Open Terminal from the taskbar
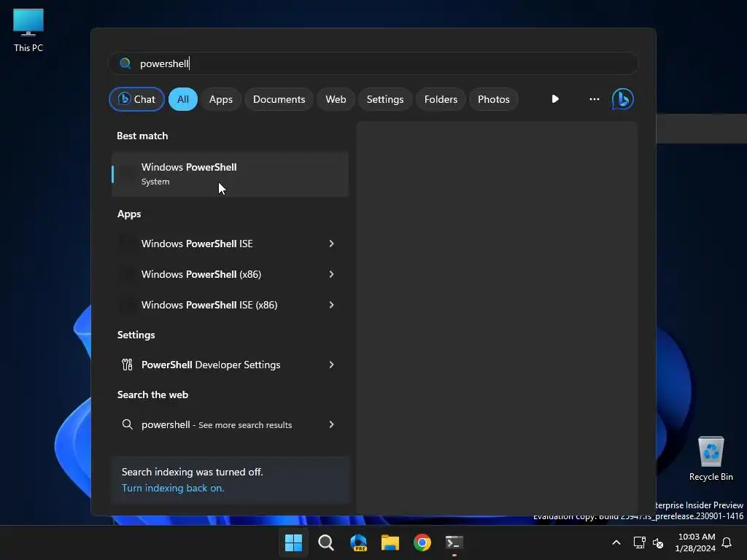This screenshot has width=747, height=560. click(x=454, y=542)
